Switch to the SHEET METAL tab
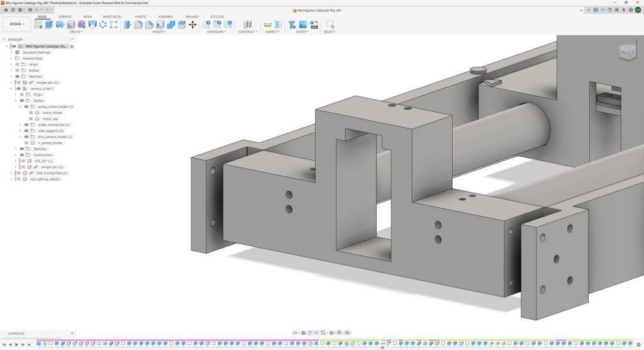This screenshot has width=644, height=350. (112, 17)
